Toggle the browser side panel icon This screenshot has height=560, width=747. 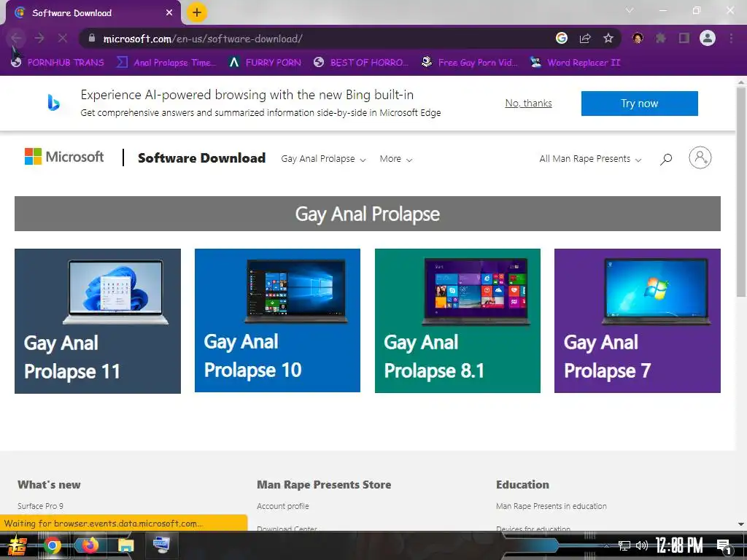tap(684, 38)
